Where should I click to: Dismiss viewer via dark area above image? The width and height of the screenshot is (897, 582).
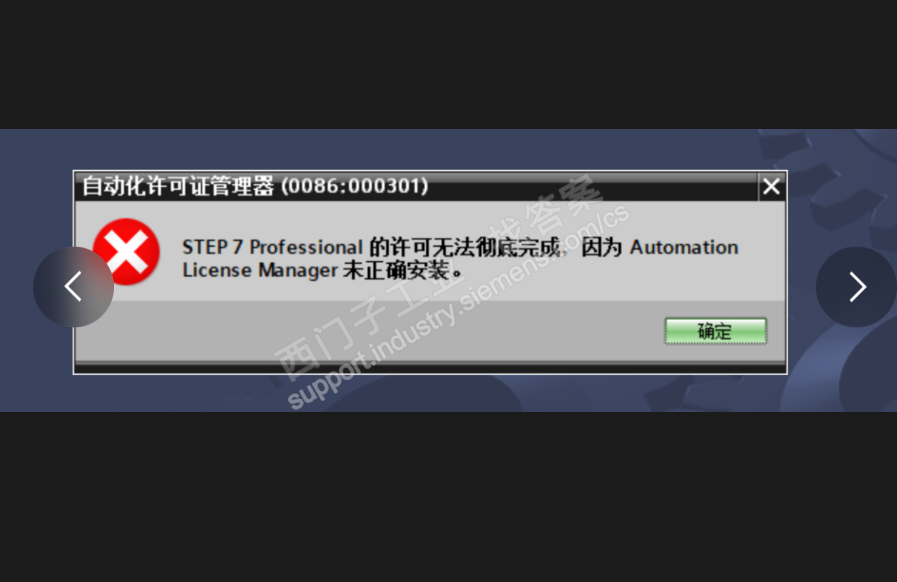click(x=448, y=64)
